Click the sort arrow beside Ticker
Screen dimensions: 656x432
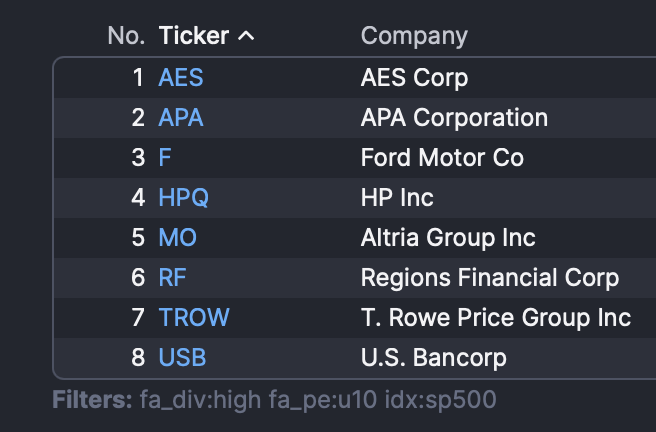(246, 37)
